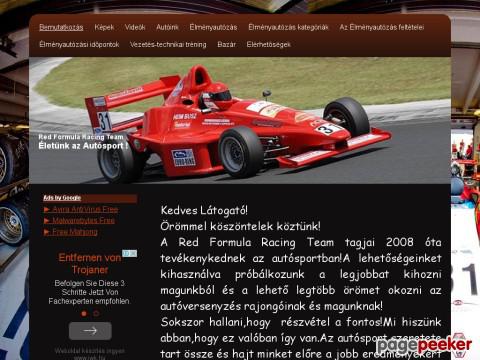
Task: Open the Bemutatkozás menu item
Action: [x=61, y=27]
